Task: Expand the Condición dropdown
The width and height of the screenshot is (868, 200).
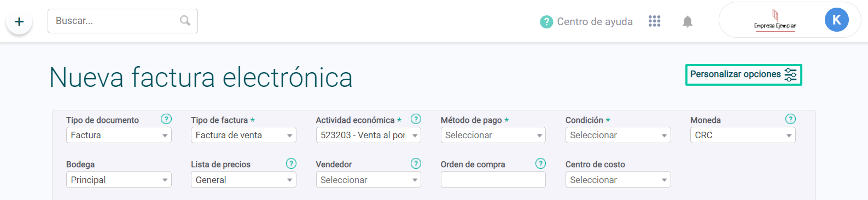Action: (x=618, y=135)
